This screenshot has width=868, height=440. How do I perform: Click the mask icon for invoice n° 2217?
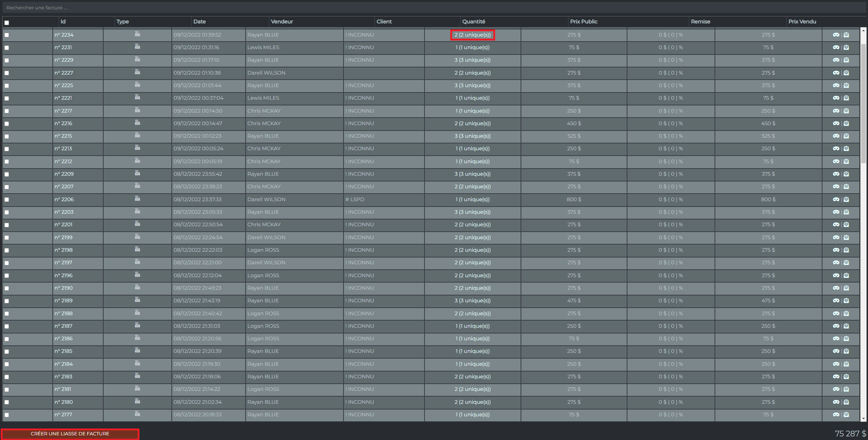836,111
